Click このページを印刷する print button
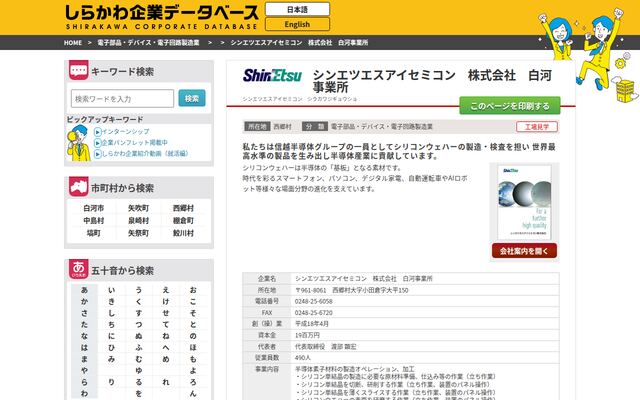This screenshot has height=400, width=640. click(510, 106)
